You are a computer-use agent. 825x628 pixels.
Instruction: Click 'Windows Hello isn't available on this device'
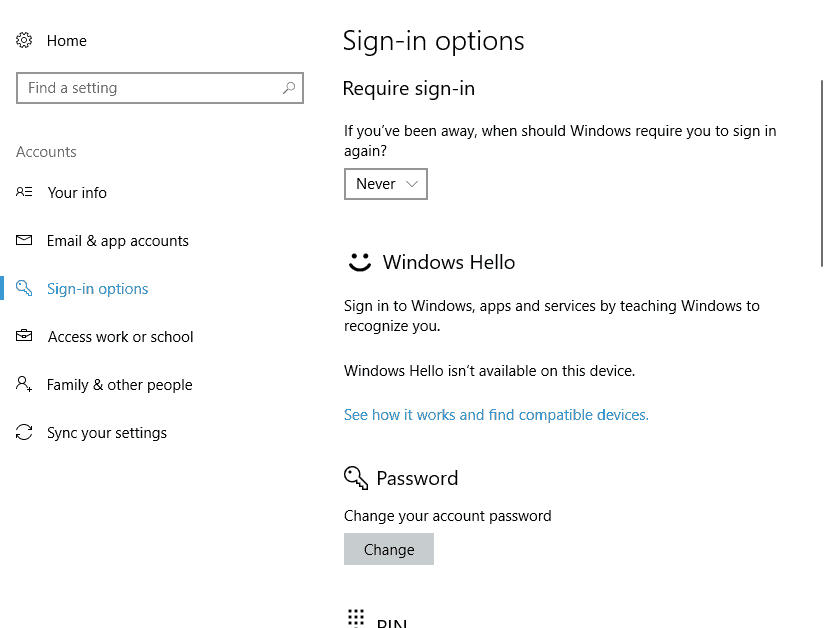[x=489, y=371]
